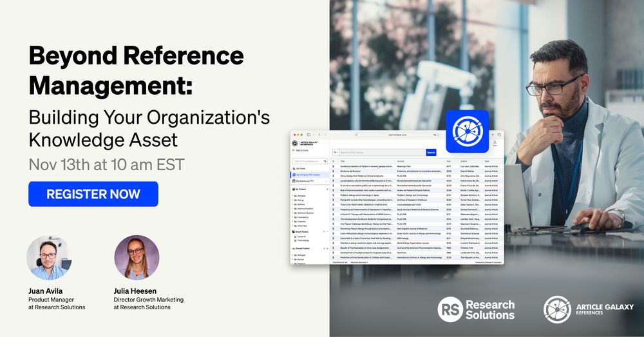The height and width of the screenshot is (337, 644).
Task: Click the browser new tab plus icon
Action: [x=493, y=135]
